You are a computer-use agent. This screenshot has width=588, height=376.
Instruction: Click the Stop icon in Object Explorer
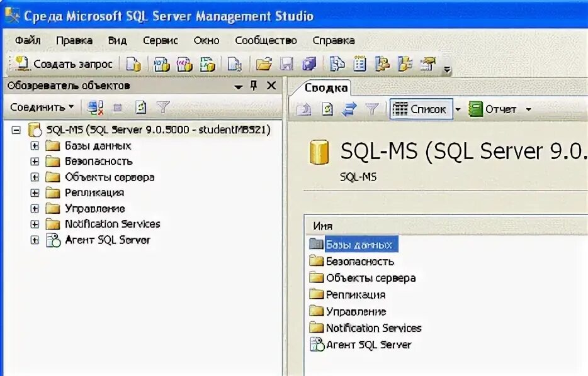tap(118, 108)
